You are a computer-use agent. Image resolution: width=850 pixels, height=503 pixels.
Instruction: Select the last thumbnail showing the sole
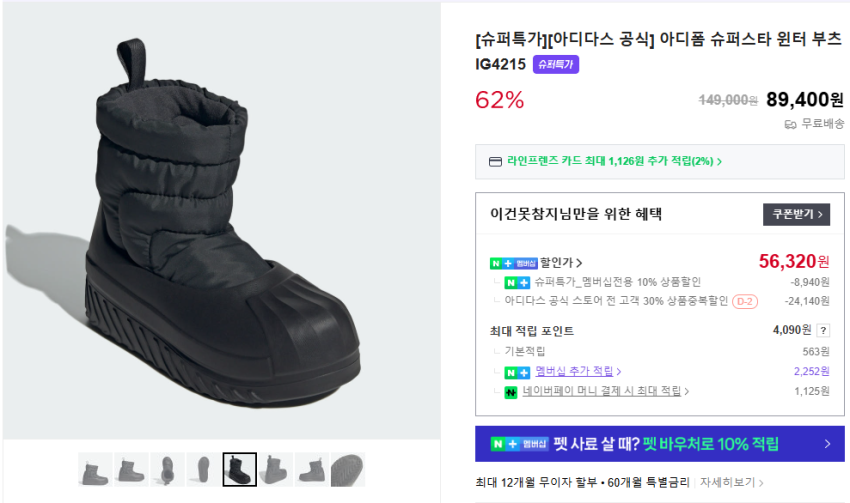tap(347, 470)
